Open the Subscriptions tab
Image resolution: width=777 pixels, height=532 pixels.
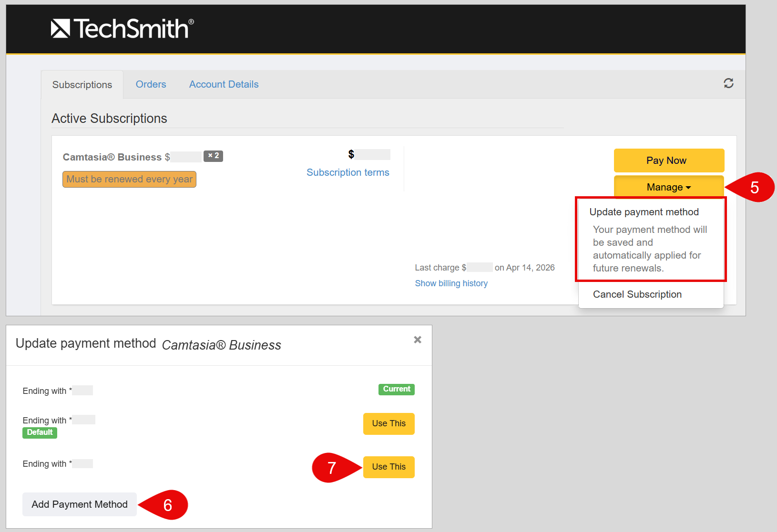pyautogui.click(x=82, y=85)
